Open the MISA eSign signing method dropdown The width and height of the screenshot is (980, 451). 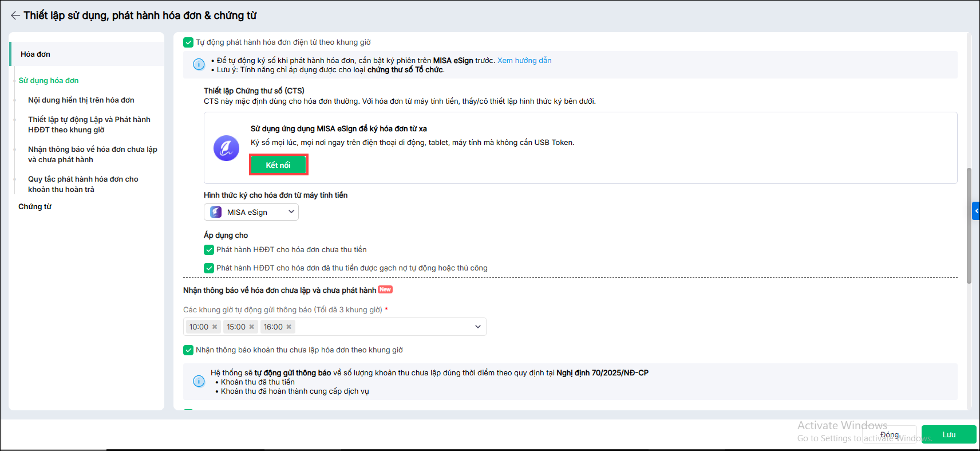[251, 212]
